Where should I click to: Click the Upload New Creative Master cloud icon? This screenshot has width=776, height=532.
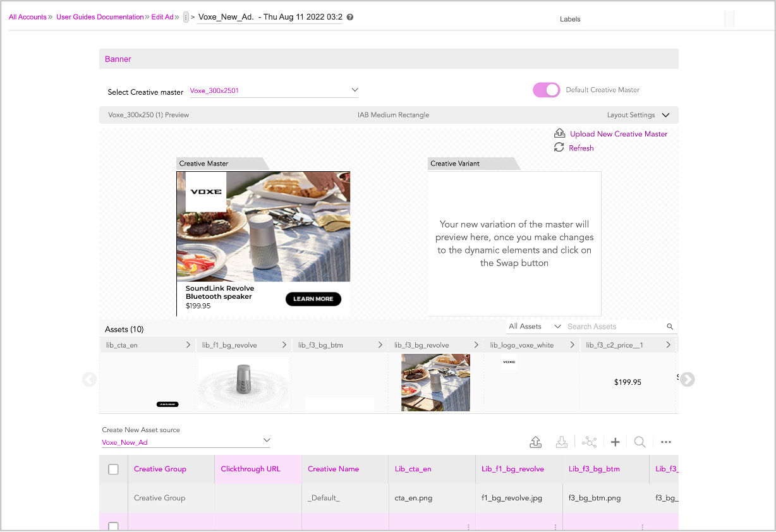coord(559,133)
